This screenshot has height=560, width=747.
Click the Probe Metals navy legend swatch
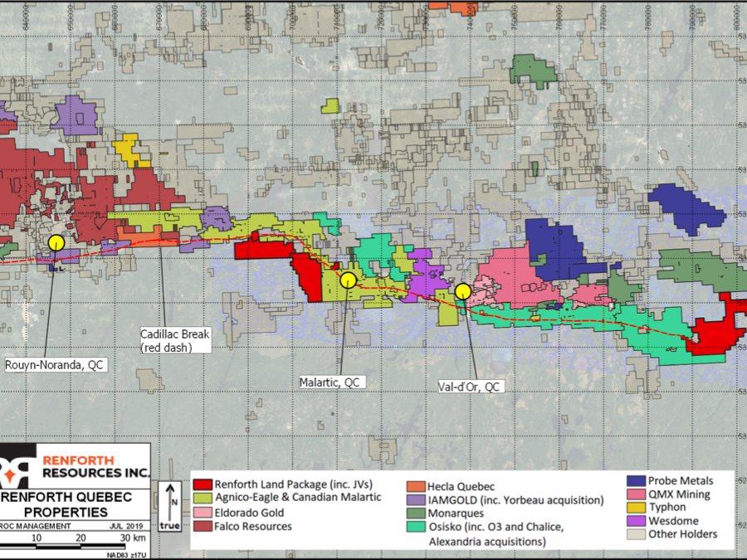636,481
